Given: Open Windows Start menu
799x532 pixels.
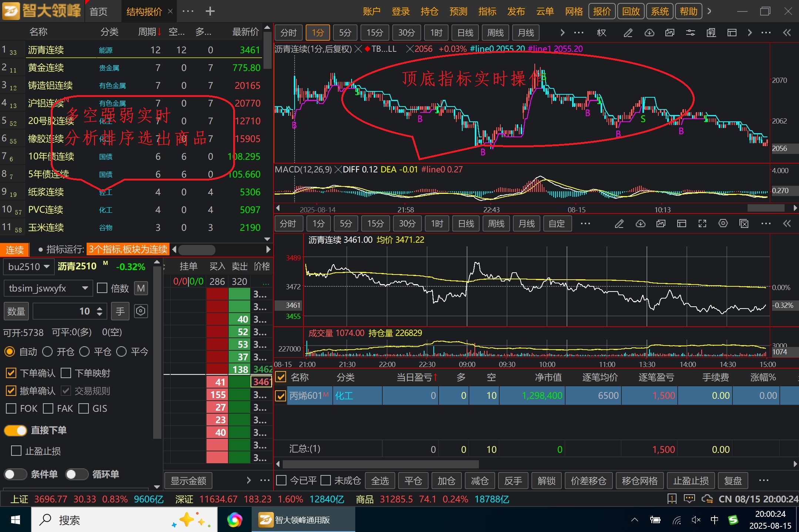Looking at the screenshot, I should (16, 520).
